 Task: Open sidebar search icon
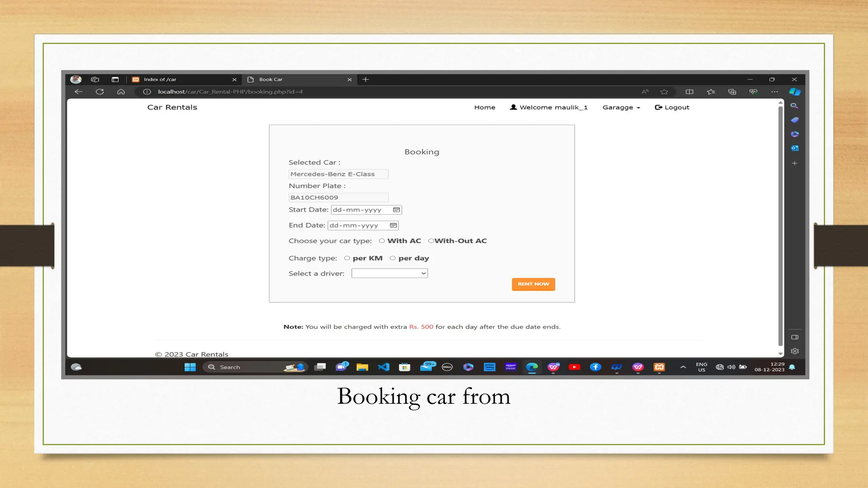tap(795, 106)
